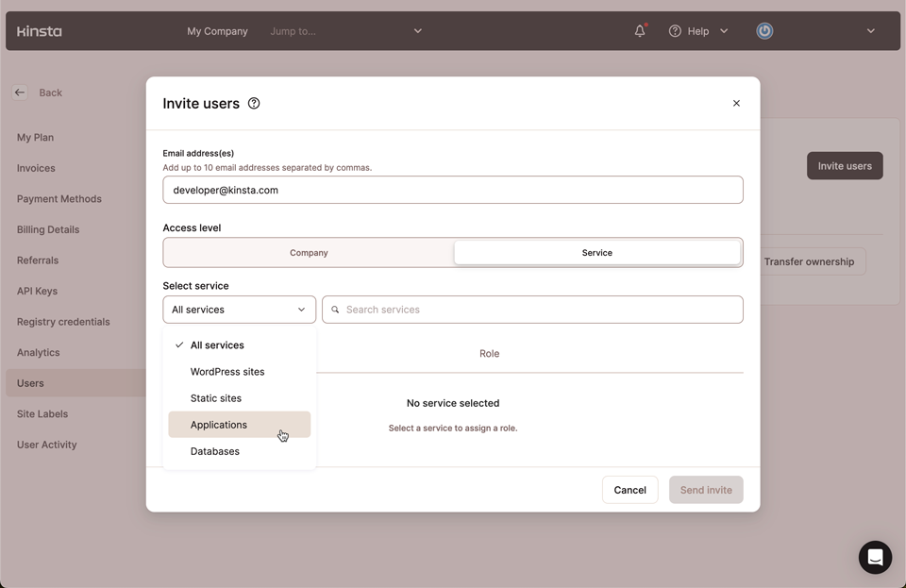Click the Transfer ownership button
The image size is (906, 588).
pos(810,261)
